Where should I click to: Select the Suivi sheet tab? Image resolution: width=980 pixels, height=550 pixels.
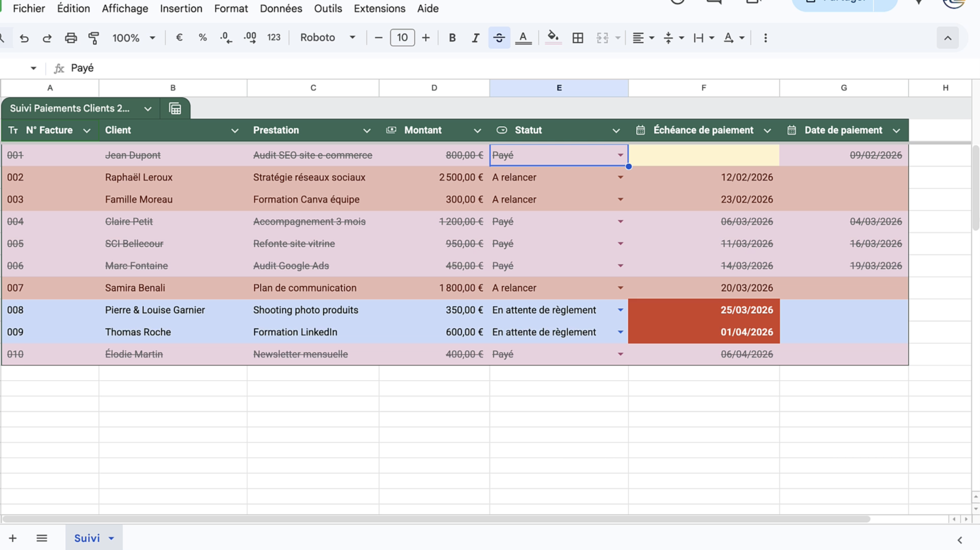coord(87,538)
